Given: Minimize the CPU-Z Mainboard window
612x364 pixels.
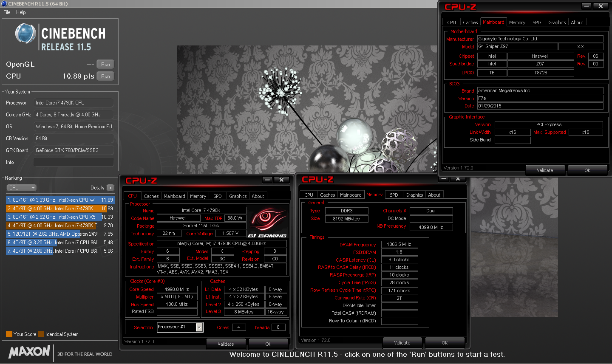Looking at the screenshot, I should (x=586, y=6).
